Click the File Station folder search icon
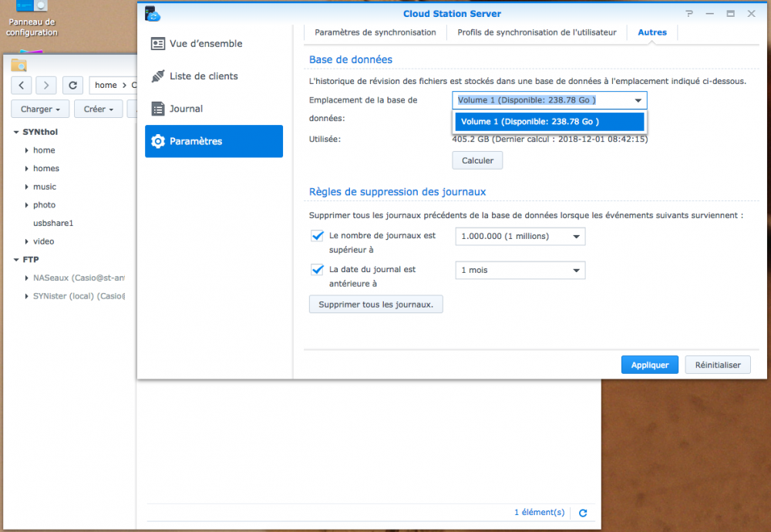 19,65
